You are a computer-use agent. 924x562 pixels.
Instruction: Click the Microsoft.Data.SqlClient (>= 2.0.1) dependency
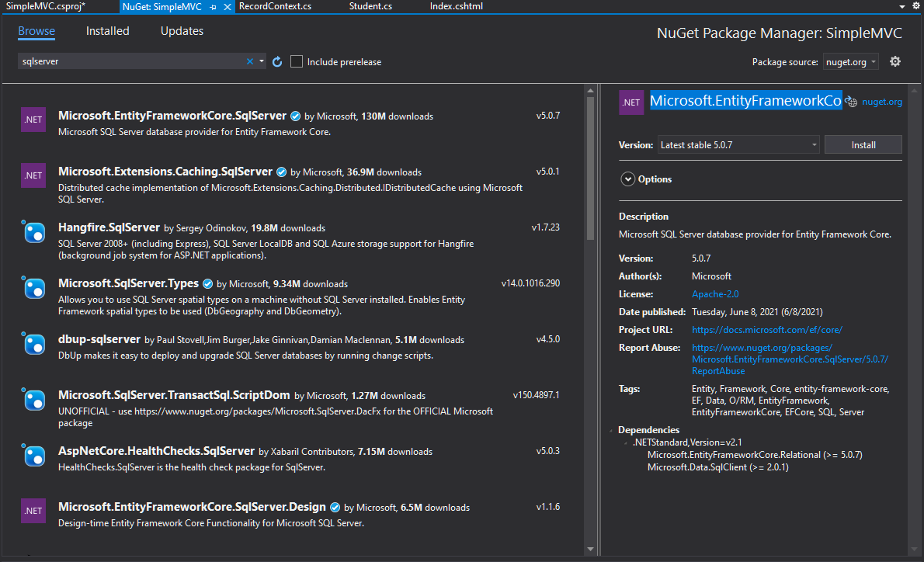pyautogui.click(x=717, y=467)
